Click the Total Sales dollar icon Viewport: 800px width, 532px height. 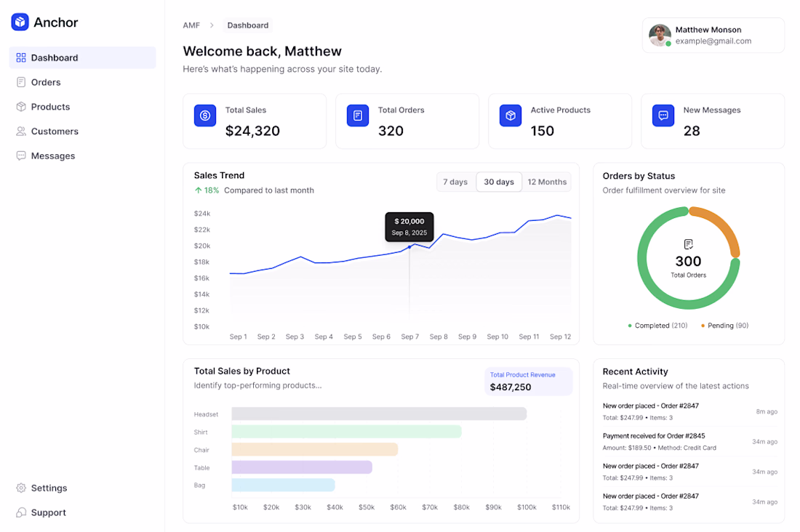(x=205, y=116)
